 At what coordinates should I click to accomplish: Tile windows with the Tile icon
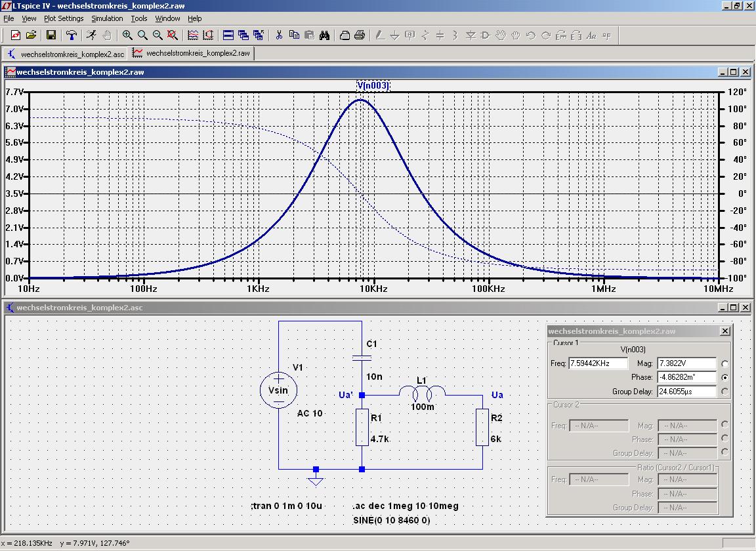click(228, 35)
